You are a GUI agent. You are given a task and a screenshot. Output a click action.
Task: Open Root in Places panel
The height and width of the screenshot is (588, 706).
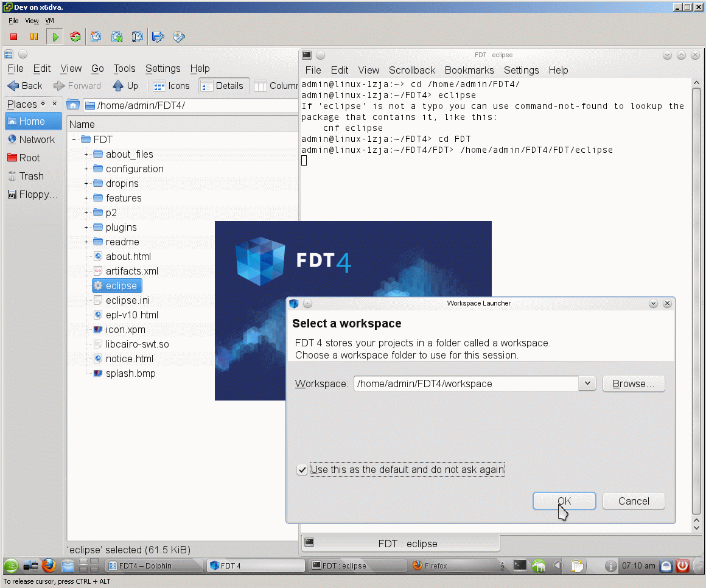[x=33, y=158]
